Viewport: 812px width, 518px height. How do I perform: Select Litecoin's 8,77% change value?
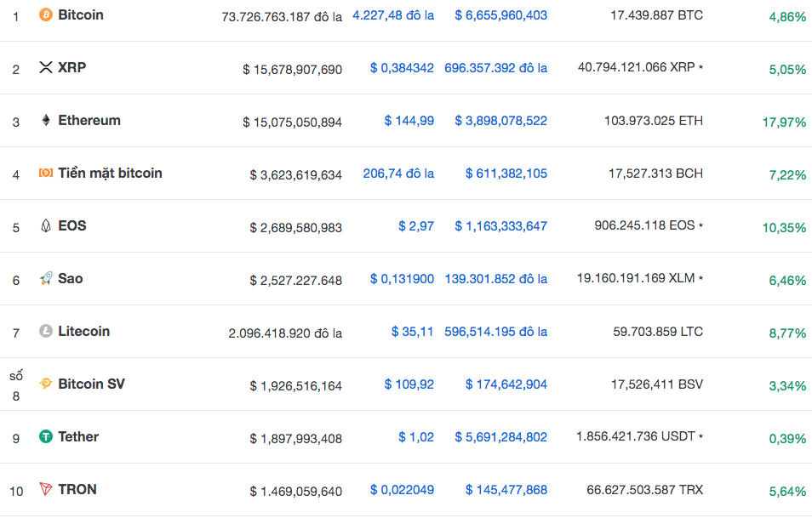coord(787,333)
